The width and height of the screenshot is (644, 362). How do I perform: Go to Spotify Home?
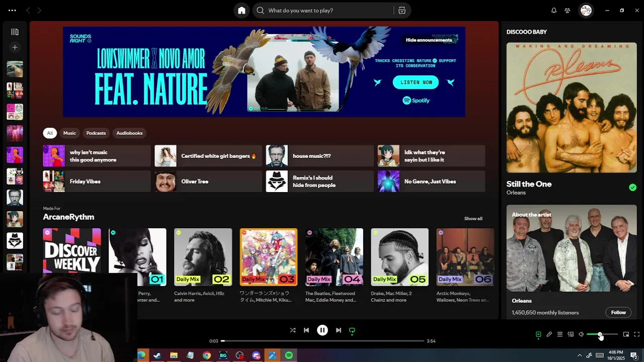tap(242, 11)
